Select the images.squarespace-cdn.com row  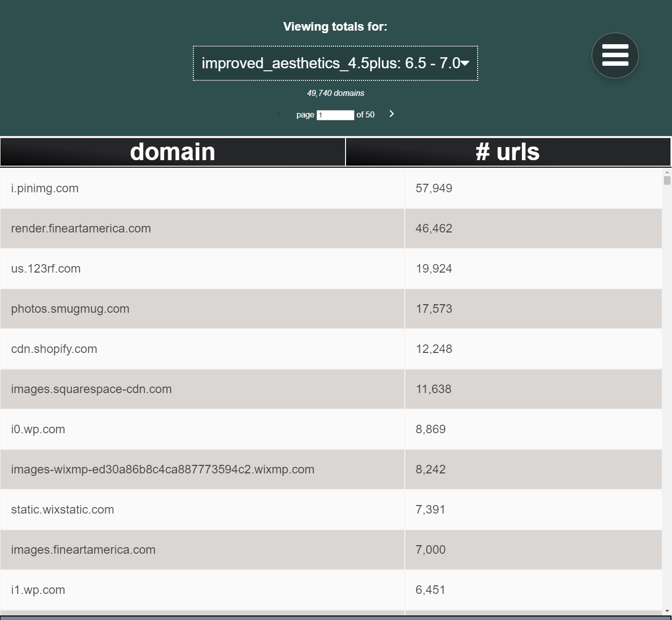(331, 389)
